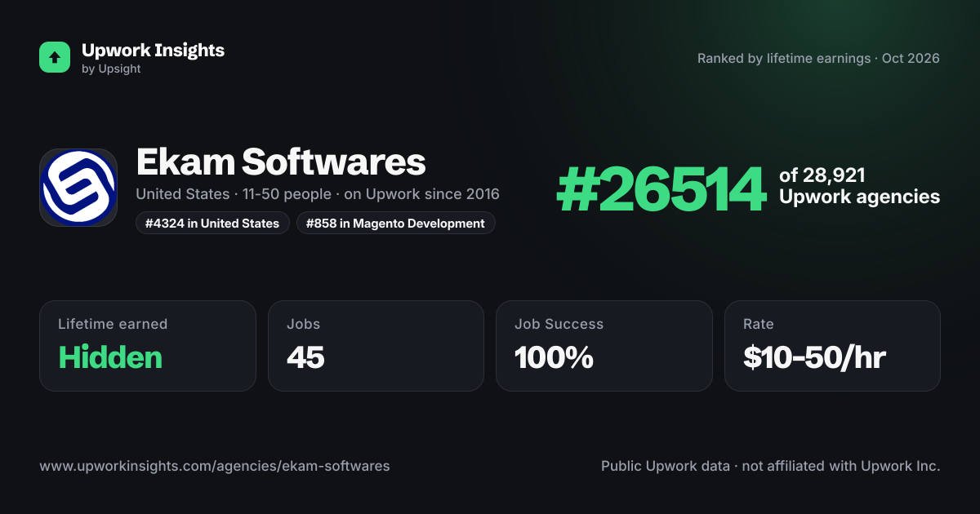Select the "Ranked by lifetime earnings · Oct 2026" text
This screenshot has height=514, width=980.
(x=818, y=58)
